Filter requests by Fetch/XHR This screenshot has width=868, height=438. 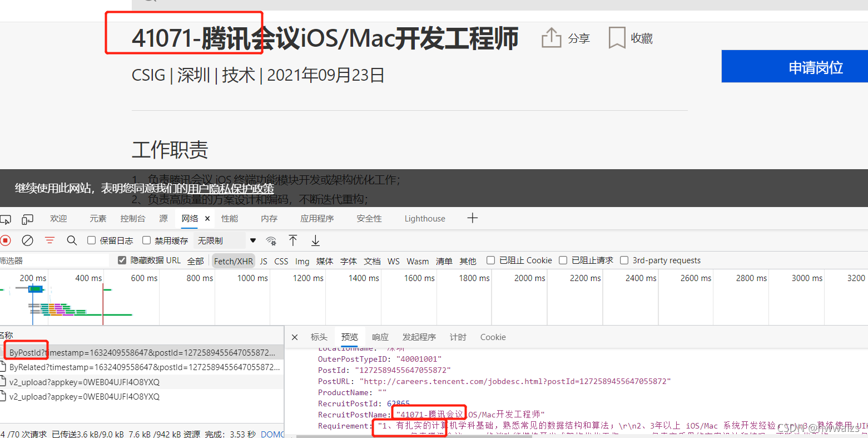[x=234, y=261]
